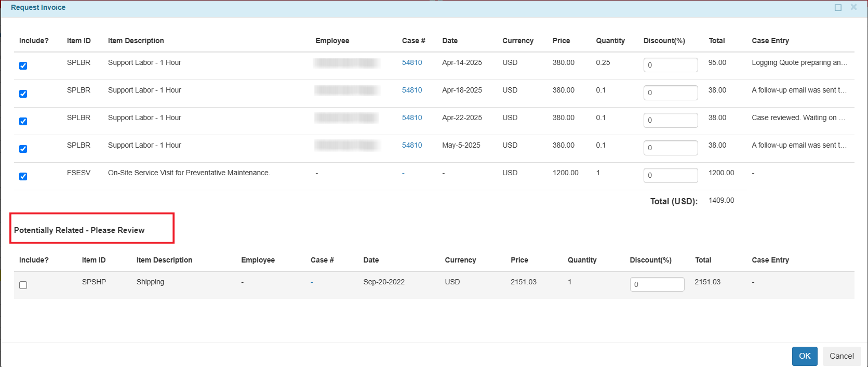Uncheck Include for On-Site Service Visit
Screen dimensions: 868x367
click(x=23, y=177)
